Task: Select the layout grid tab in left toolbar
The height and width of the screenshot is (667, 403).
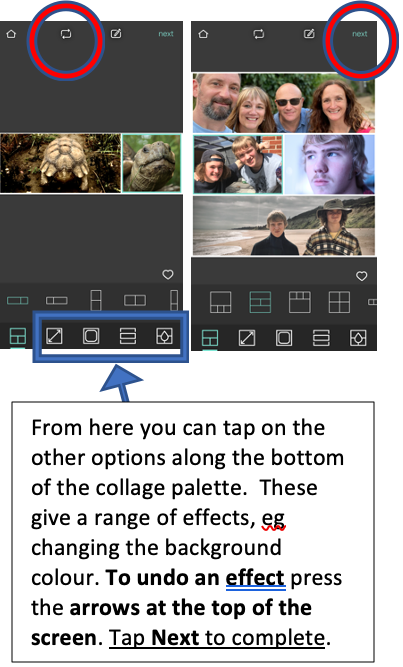Action: tap(17, 336)
